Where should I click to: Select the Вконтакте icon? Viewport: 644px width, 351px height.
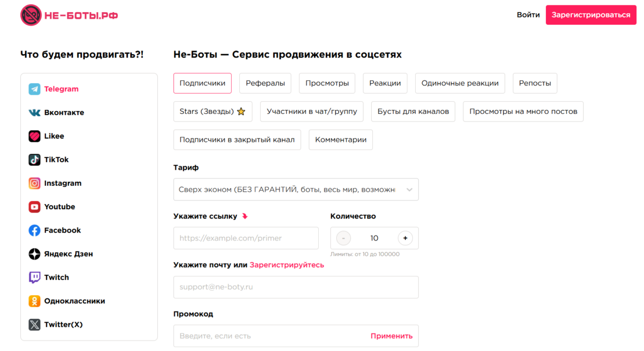[x=34, y=113]
